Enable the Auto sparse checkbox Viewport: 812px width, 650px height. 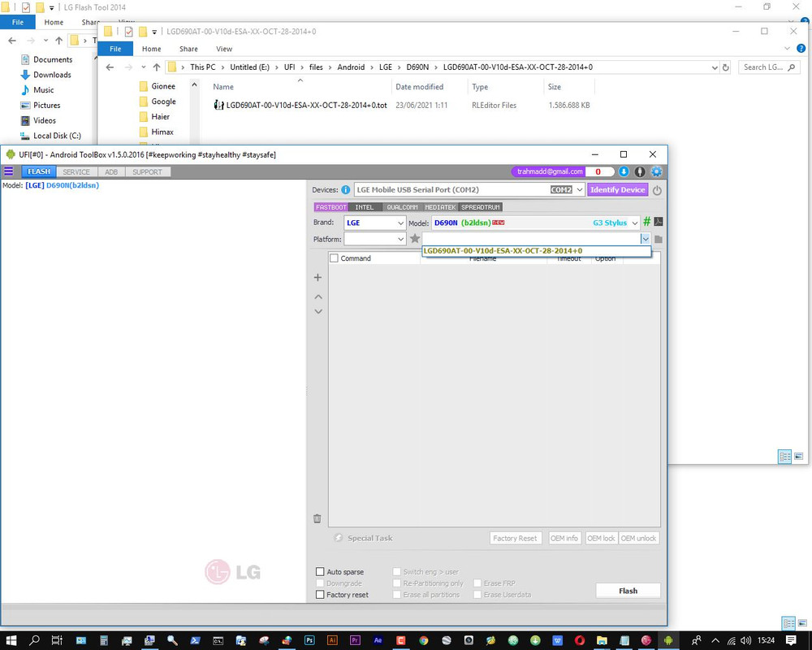tap(320, 572)
